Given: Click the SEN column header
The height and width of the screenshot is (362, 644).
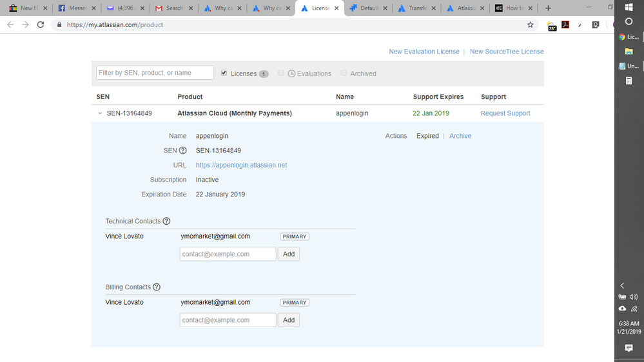Looking at the screenshot, I should 102,97.
